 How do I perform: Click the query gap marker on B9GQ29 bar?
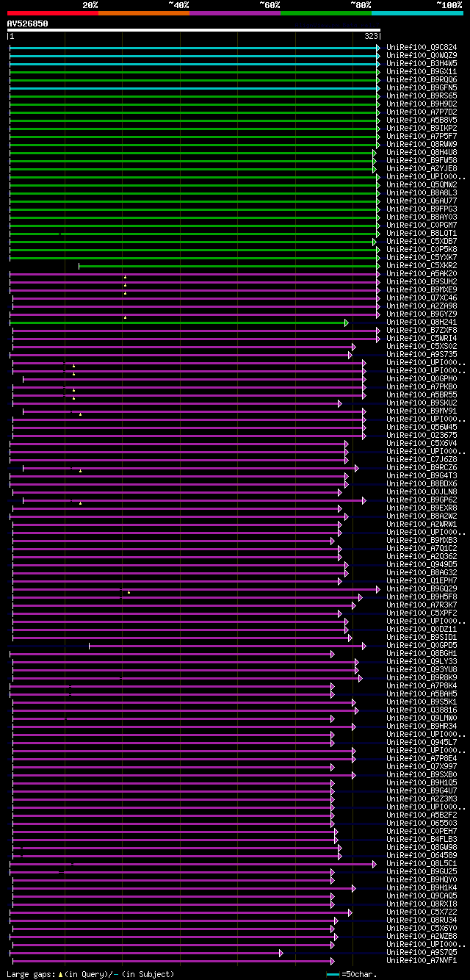click(x=129, y=592)
